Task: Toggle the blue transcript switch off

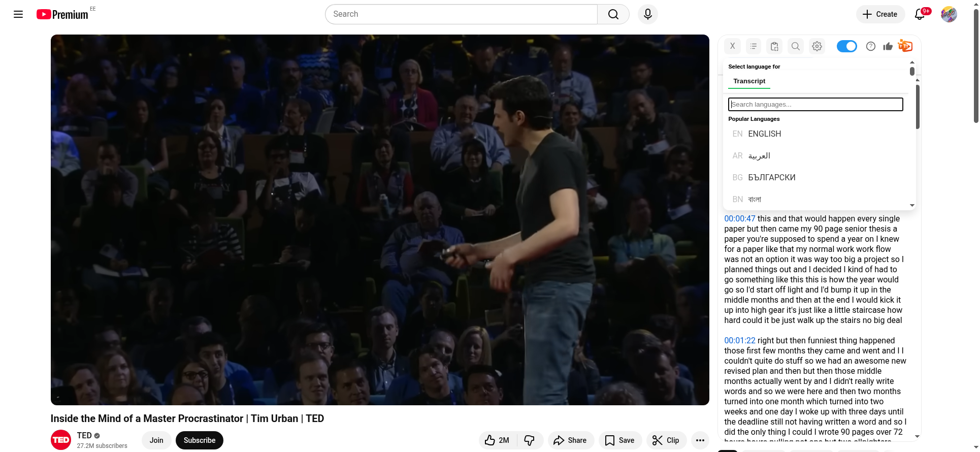Action: 846,46
